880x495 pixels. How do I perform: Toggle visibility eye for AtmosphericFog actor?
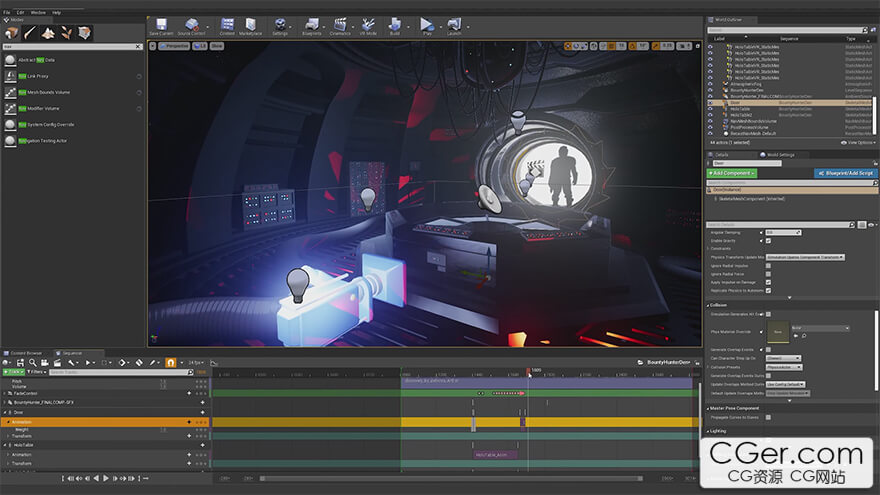coord(711,84)
